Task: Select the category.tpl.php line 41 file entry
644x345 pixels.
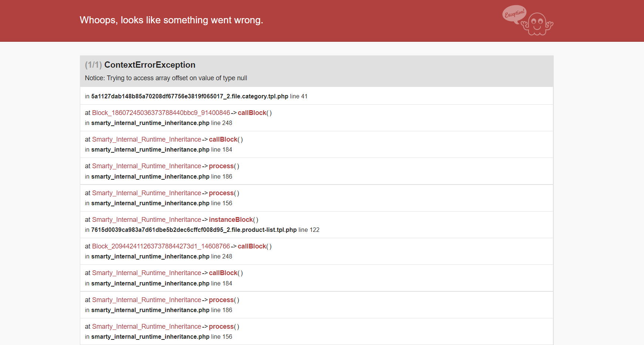Action: pyautogui.click(x=196, y=96)
